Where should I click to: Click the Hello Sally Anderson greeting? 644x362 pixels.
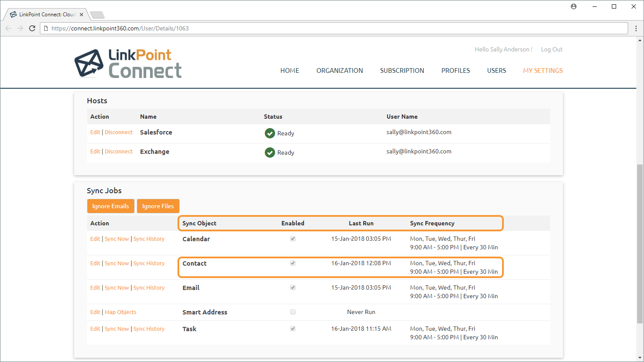click(503, 49)
